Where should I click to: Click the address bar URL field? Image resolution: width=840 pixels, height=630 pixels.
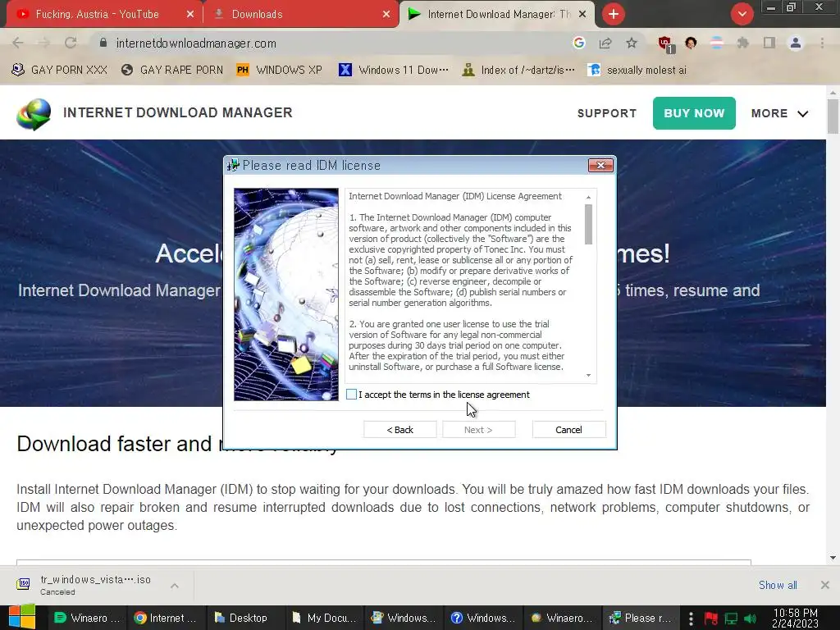pos(332,43)
